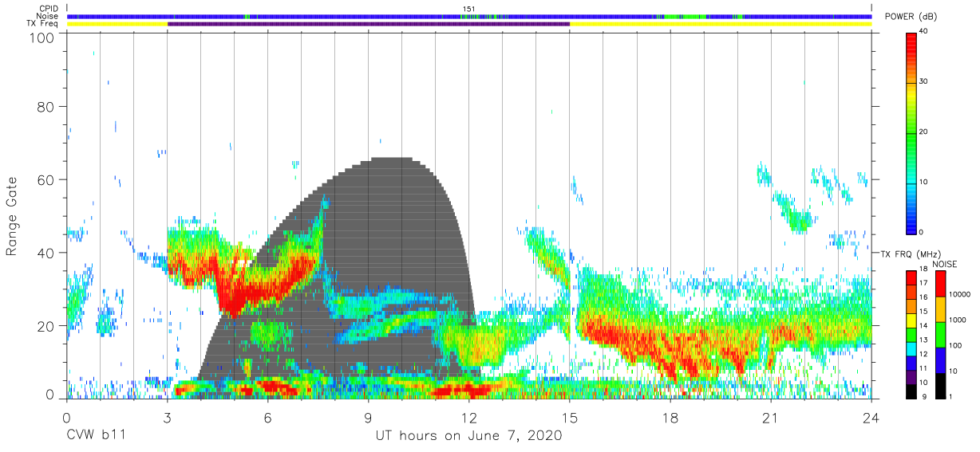Click the purple segment of TX Freq bar
Viewport: 980px width, 452px height.
click(369, 24)
